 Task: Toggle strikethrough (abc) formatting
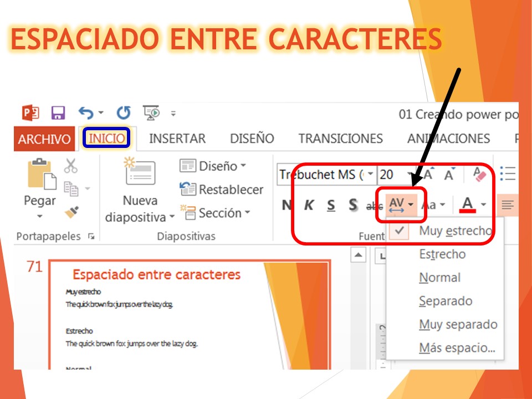tap(374, 206)
